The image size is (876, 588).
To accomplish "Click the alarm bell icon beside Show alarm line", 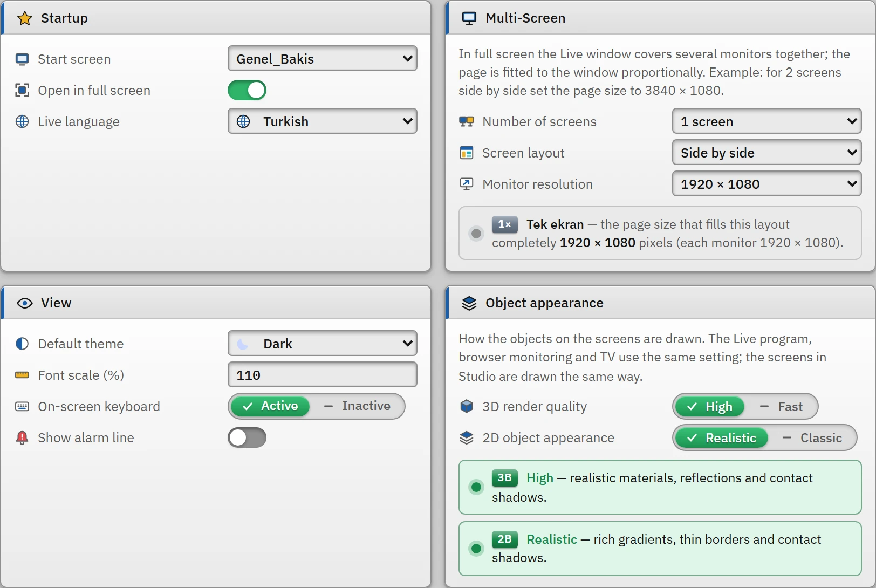I will pos(22,438).
